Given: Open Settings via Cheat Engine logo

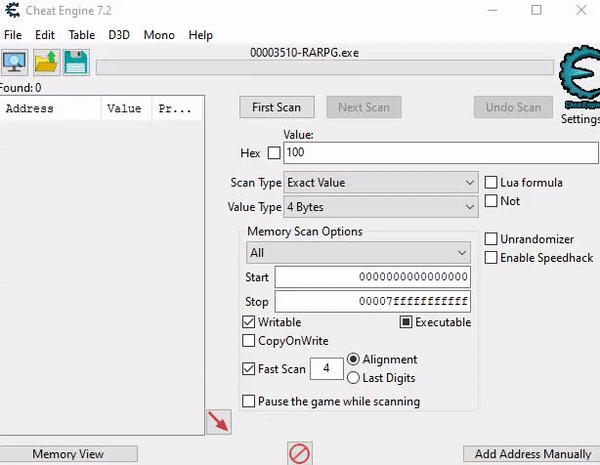Looking at the screenshot, I should (x=580, y=78).
